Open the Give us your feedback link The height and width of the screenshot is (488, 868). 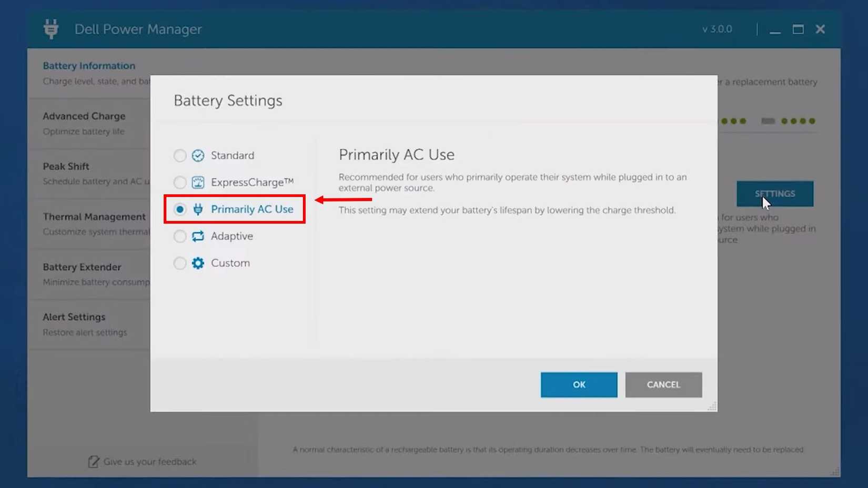point(149,461)
